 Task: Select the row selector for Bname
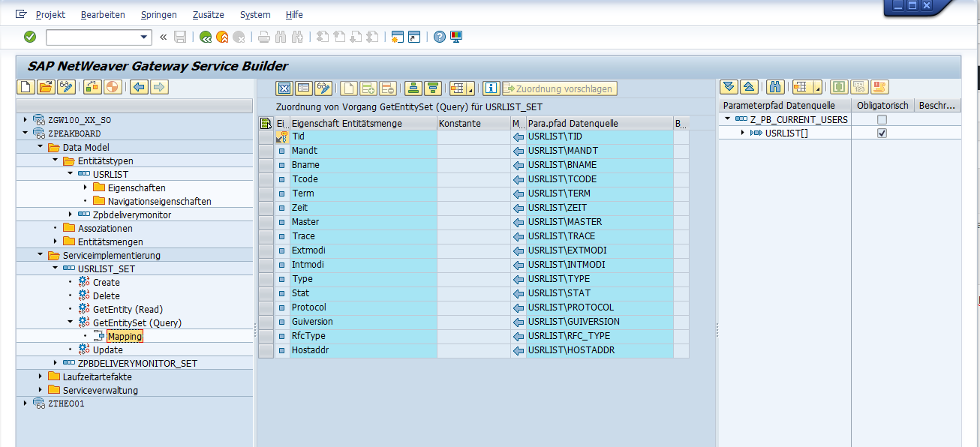266,165
